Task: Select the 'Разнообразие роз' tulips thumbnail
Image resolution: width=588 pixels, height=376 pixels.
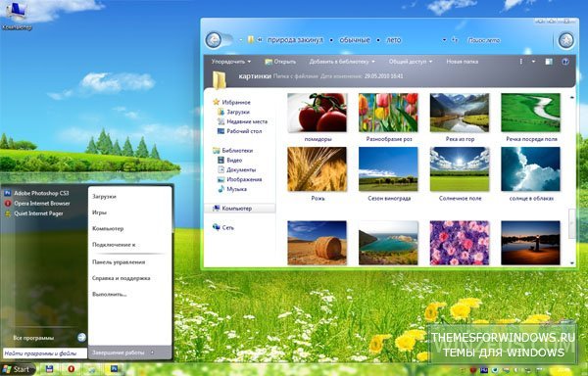Action: [x=388, y=113]
